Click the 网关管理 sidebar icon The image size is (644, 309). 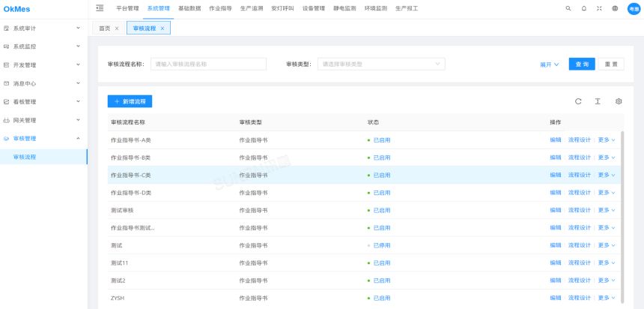pyautogui.click(x=6, y=120)
